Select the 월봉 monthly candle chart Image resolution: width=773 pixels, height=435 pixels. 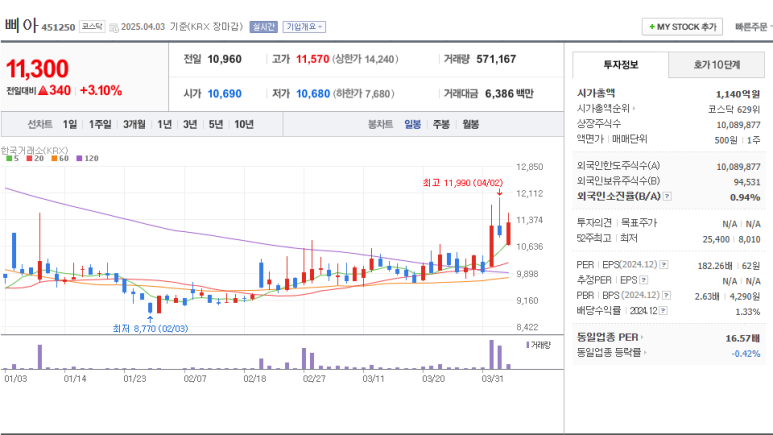click(x=470, y=124)
